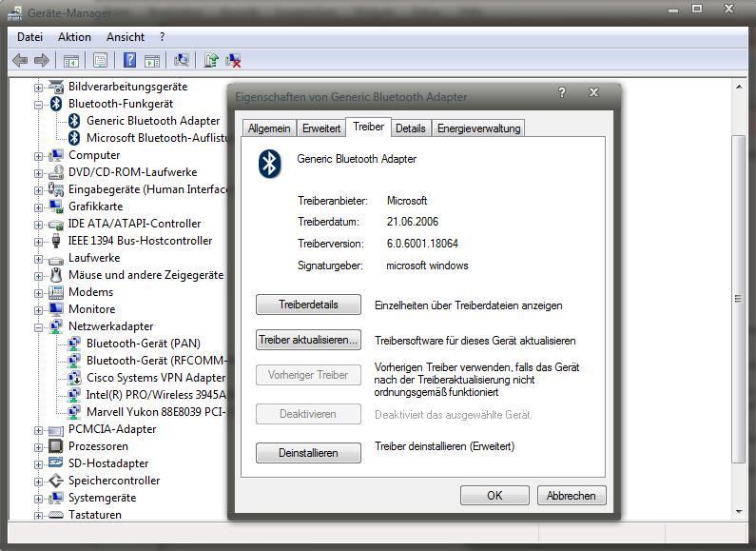
Task: Click the uninstall device toolbar icon
Action: 233,60
